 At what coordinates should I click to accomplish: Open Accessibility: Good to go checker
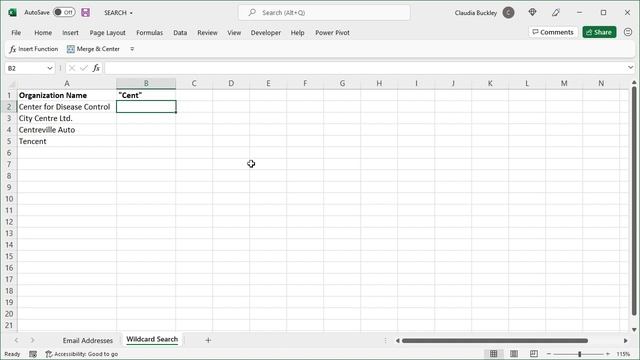coord(82,354)
